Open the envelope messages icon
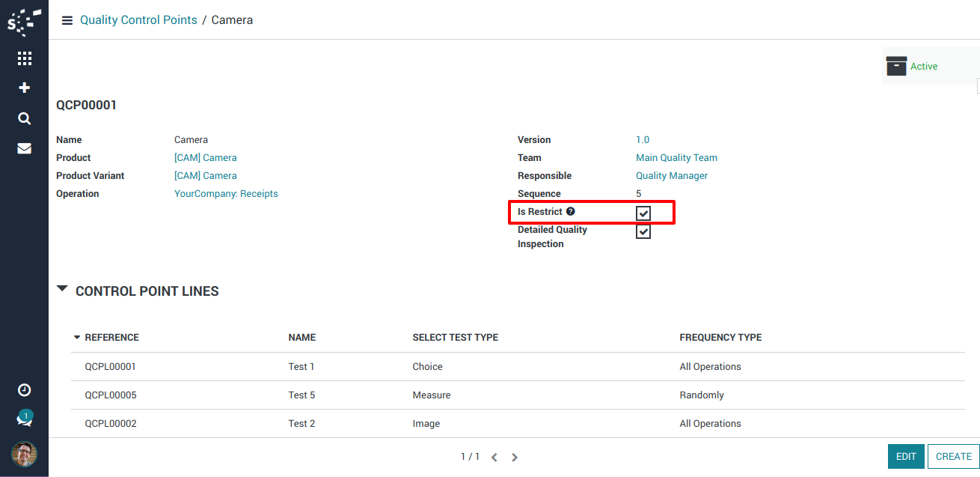 [24, 148]
